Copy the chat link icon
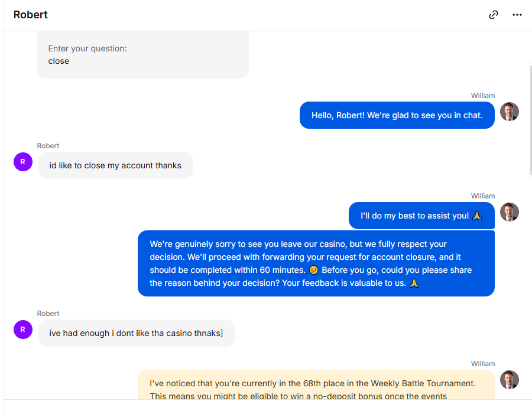The width and height of the screenshot is (532, 414). tap(494, 15)
